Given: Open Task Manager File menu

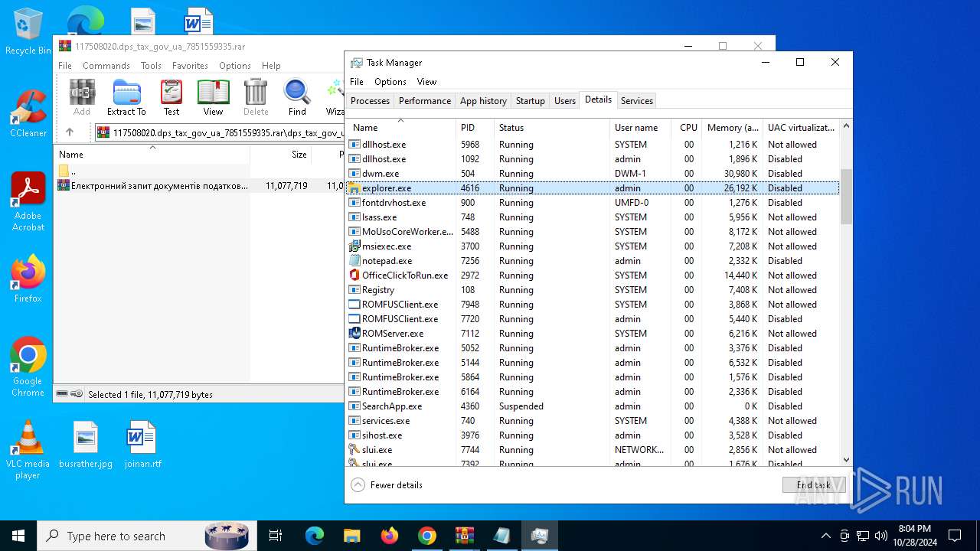Looking at the screenshot, I should [357, 82].
